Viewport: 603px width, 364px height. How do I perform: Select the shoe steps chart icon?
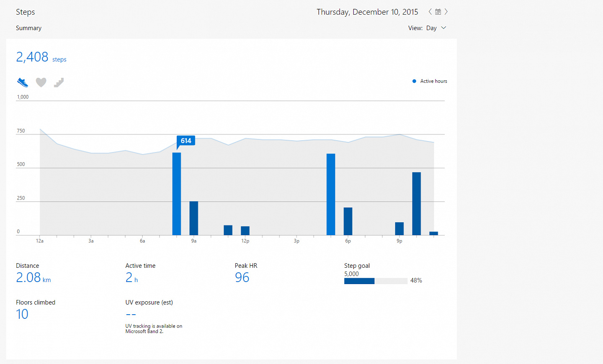23,82
